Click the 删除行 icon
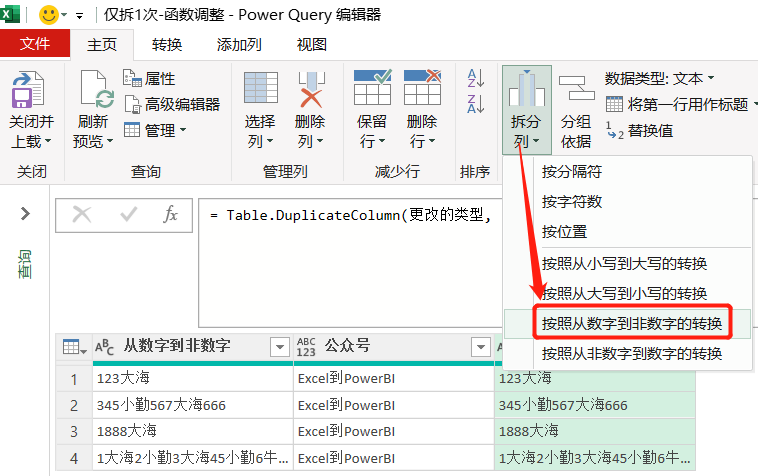 [423, 87]
